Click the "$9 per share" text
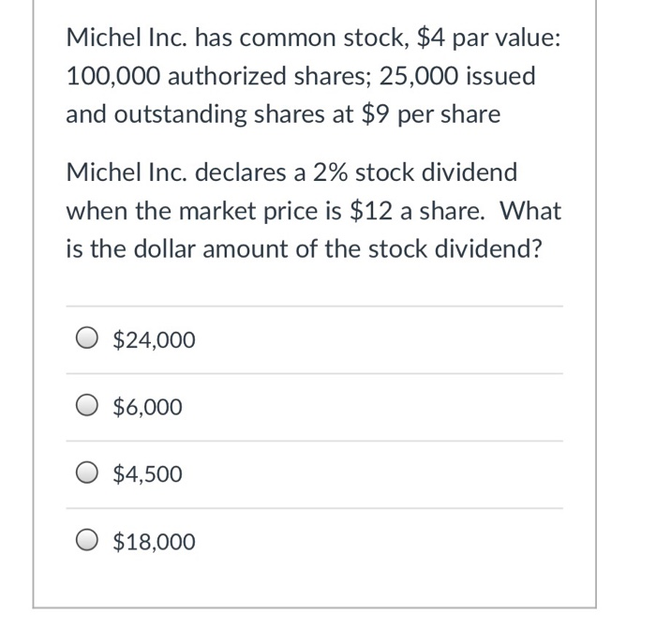 tap(431, 114)
